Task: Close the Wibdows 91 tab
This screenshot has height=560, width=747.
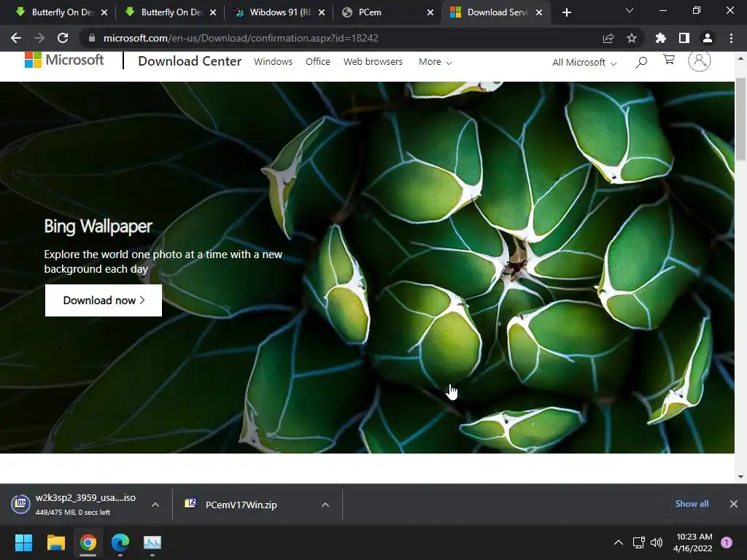Action: coord(322,12)
